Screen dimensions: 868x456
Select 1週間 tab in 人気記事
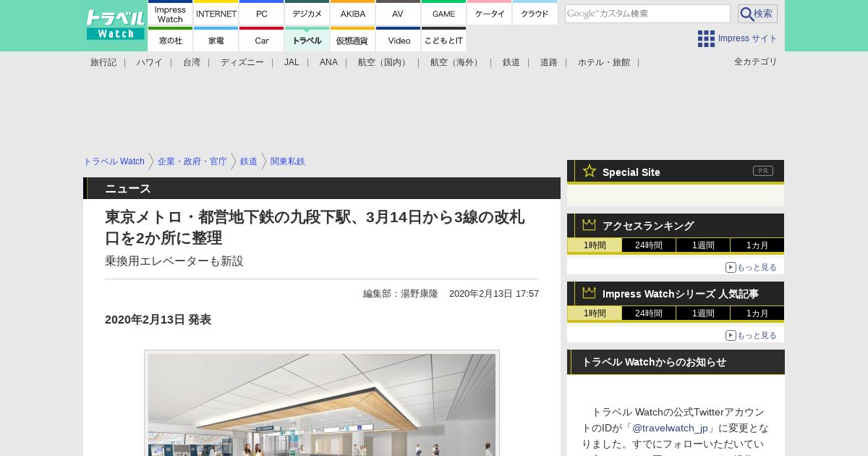click(703, 313)
